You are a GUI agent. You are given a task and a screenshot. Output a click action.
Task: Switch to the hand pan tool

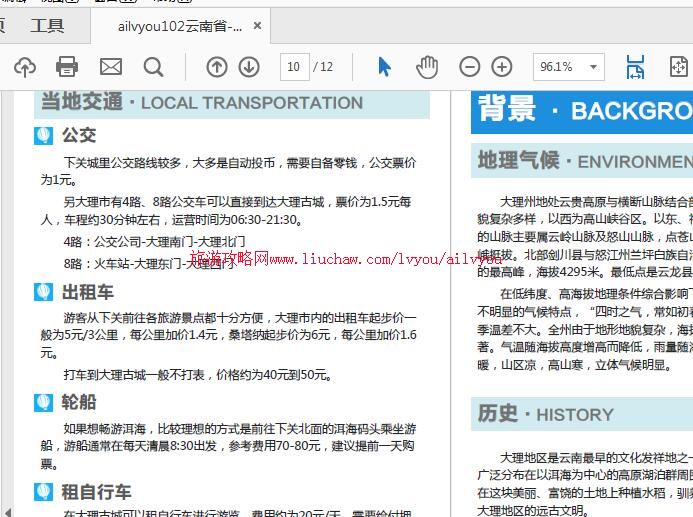point(427,67)
